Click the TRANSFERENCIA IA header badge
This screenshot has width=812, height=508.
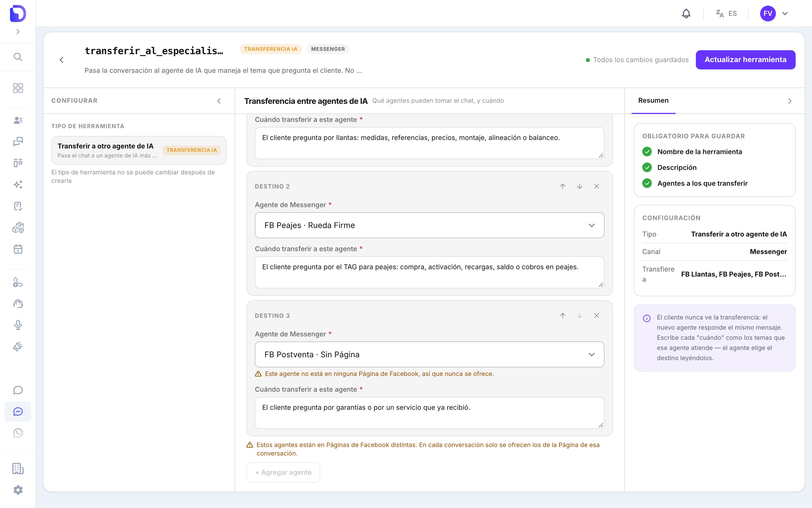[x=270, y=49]
